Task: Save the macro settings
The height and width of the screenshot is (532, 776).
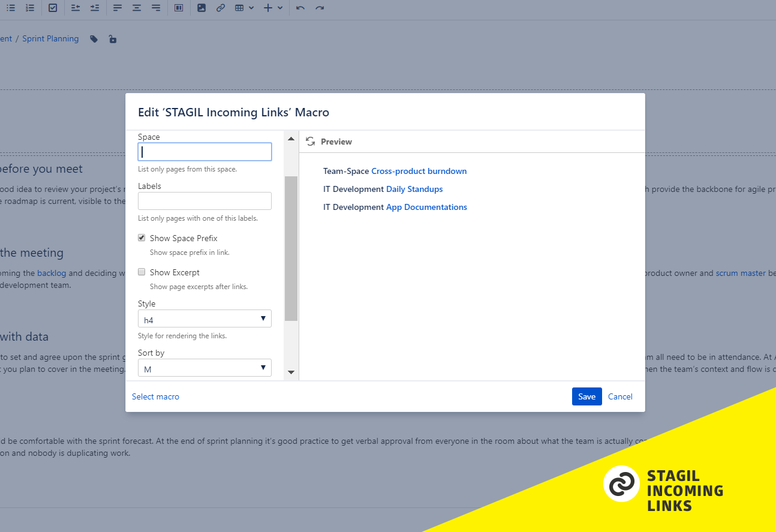Action: click(x=586, y=396)
